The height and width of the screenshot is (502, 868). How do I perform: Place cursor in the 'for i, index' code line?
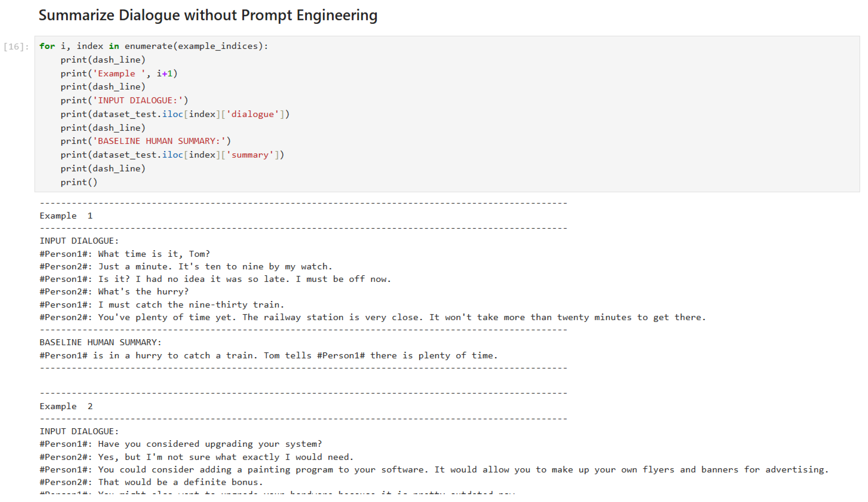pos(153,46)
